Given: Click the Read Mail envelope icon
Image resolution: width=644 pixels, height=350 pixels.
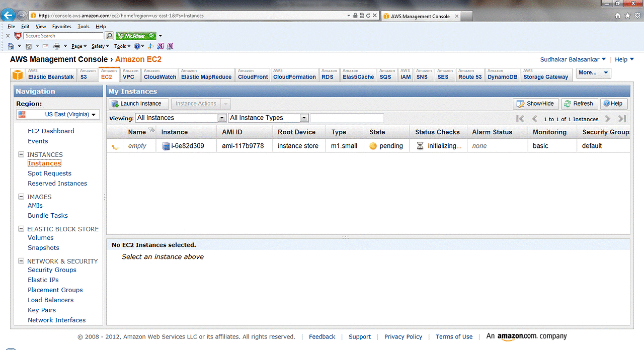Looking at the screenshot, I should [45, 46].
